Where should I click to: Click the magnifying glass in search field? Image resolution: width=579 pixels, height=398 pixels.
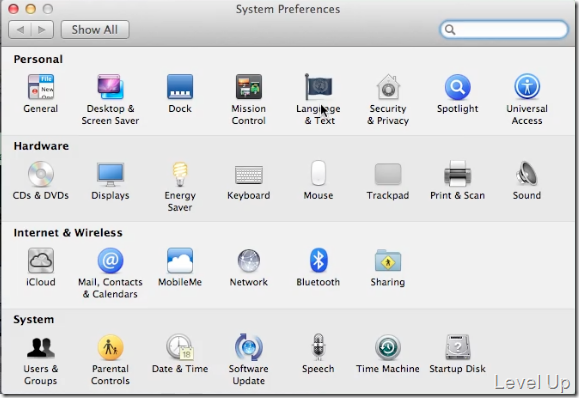450,30
